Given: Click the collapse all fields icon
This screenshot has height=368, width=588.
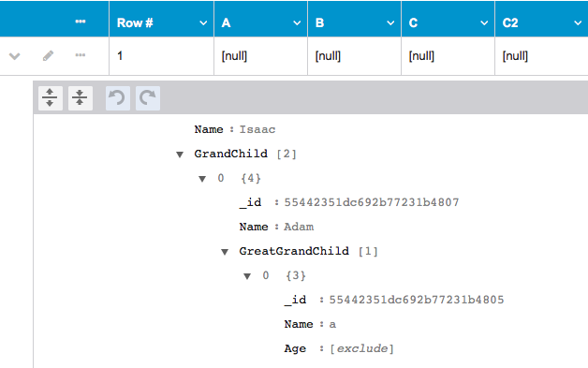Looking at the screenshot, I should [81, 98].
